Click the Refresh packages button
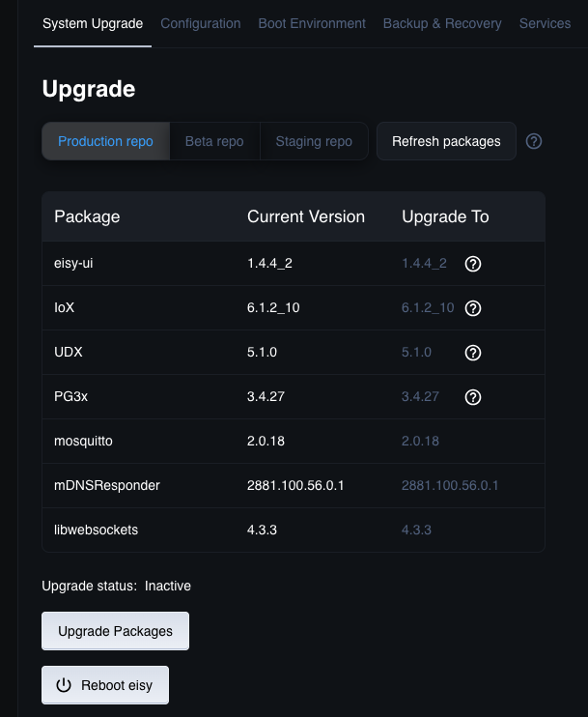Viewport: 588px width, 717px height. 446,141
